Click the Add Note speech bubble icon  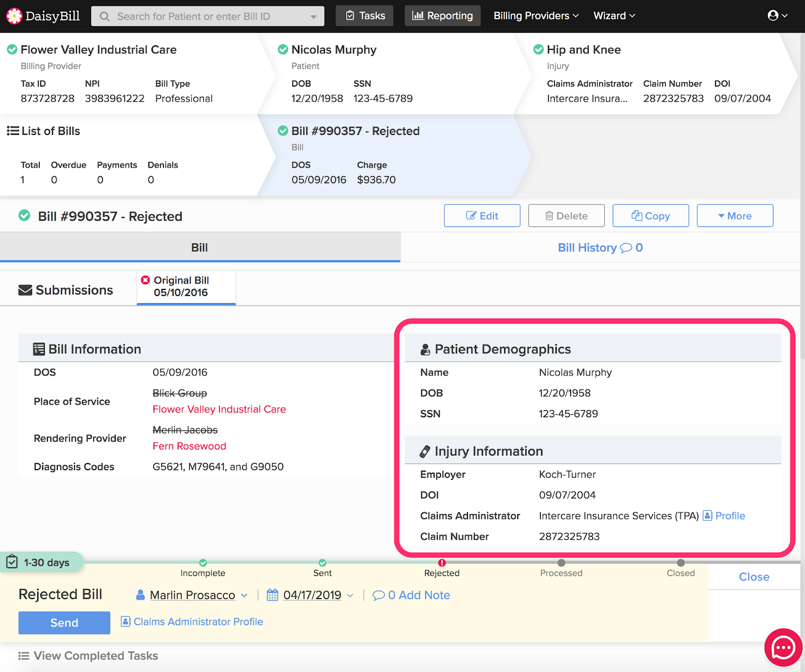[378, 595]
